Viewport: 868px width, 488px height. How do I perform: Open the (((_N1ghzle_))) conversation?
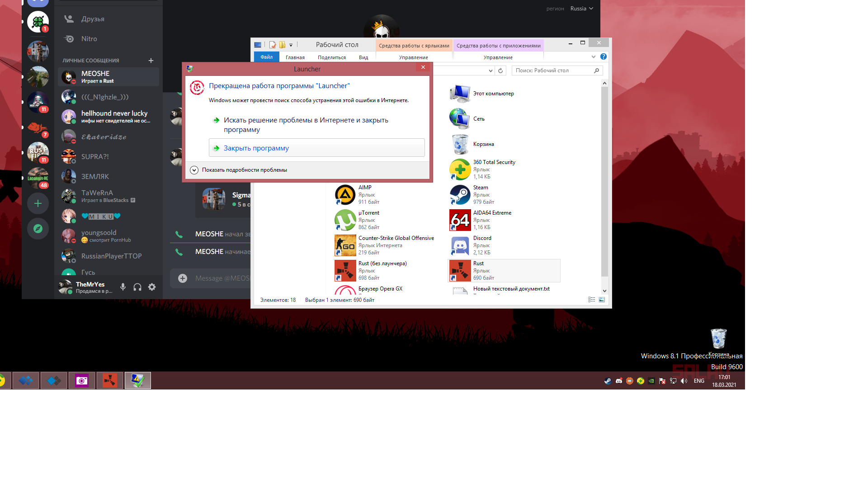point(108,97)
